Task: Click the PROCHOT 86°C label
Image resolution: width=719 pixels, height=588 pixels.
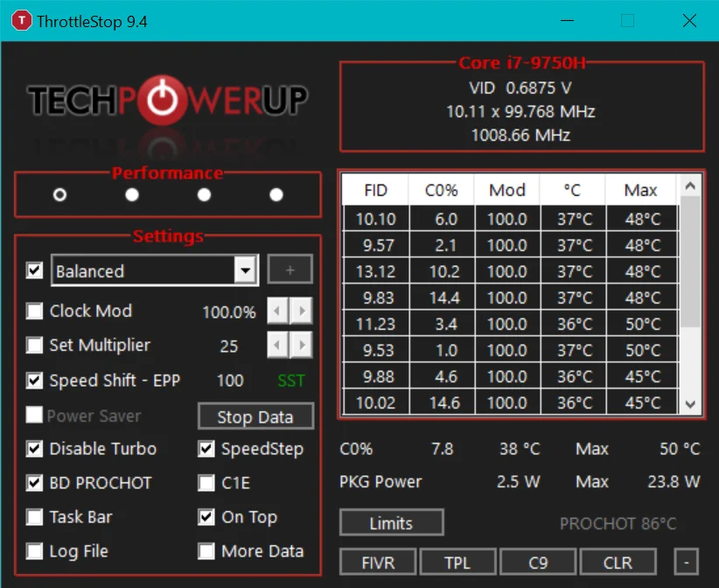Action: (618, 523)
